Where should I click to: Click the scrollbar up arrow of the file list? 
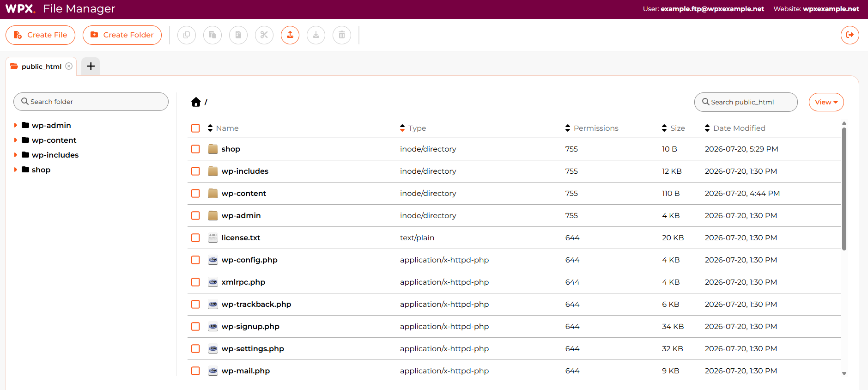(844, 123)
